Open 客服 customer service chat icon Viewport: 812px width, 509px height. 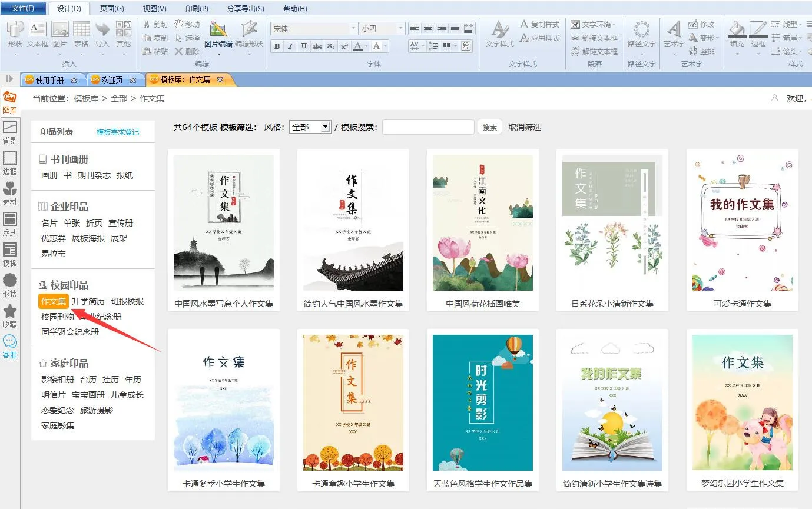[10, 347]
